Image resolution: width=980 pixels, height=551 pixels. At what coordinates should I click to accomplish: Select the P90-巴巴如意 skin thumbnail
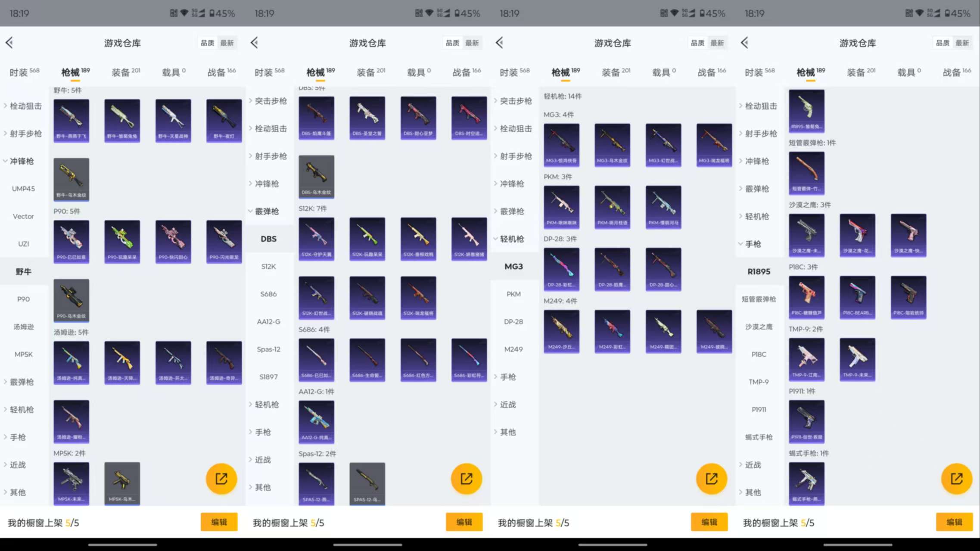coord(71,241)
